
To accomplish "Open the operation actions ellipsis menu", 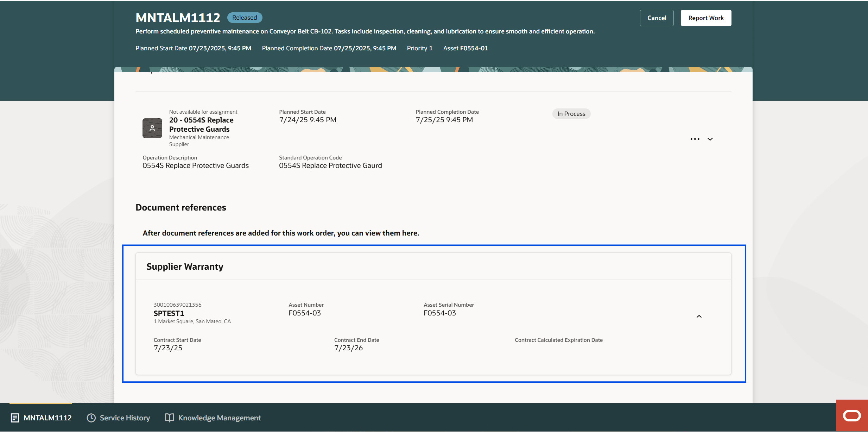I will click(695, 139).
